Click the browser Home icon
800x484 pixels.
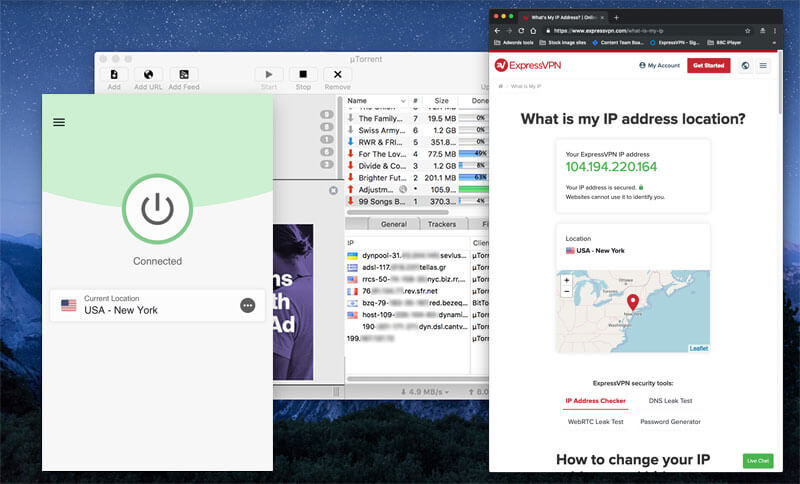(533, 31)
